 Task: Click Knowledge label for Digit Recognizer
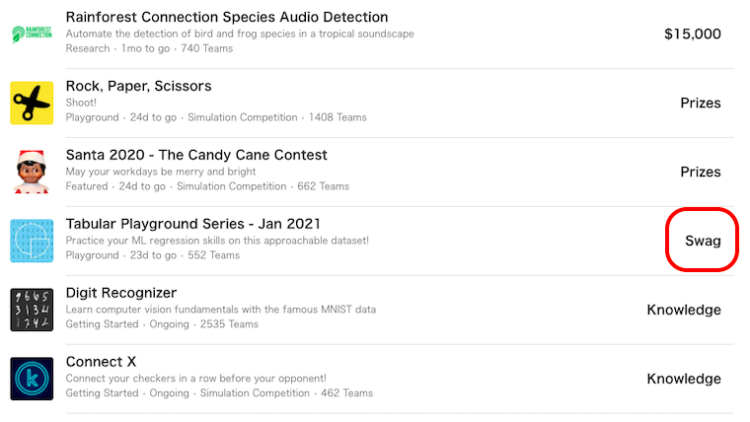[x=684, y=310]
